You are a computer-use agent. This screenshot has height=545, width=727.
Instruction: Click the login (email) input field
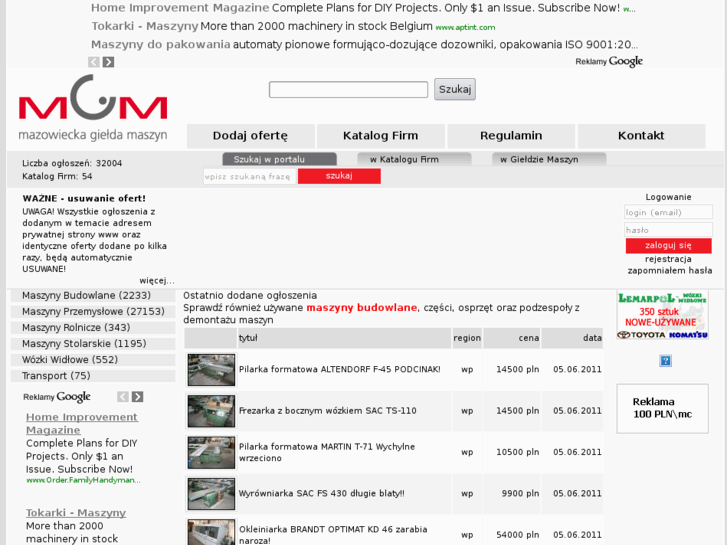tap(668, 212)
